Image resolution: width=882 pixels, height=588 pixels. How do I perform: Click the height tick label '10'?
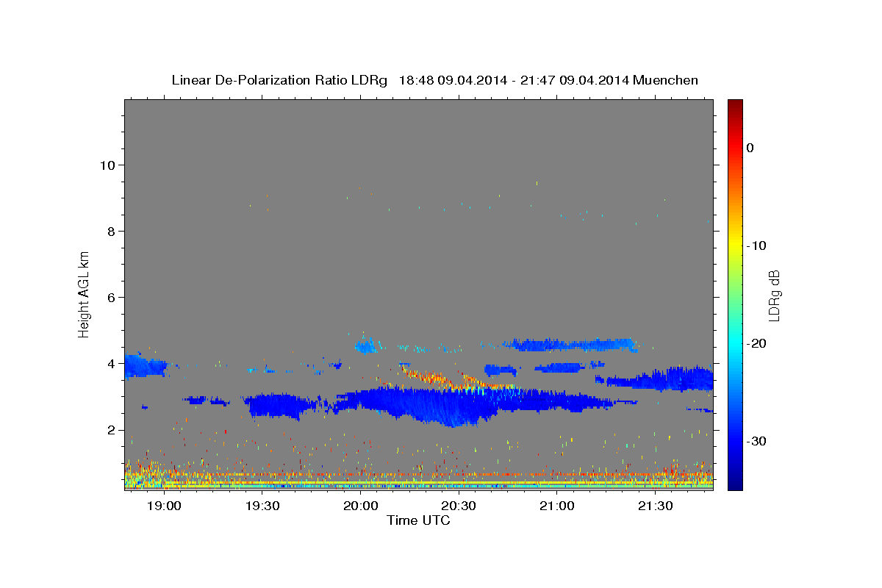click(108, 165)
